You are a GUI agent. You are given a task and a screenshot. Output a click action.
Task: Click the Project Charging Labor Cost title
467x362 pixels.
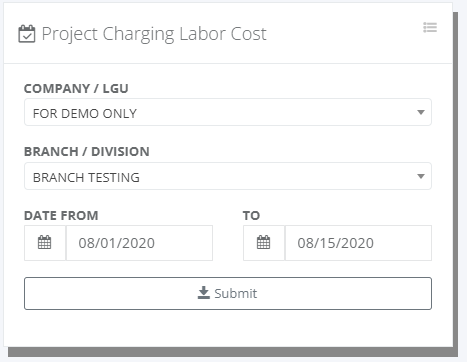pos(154,34)
